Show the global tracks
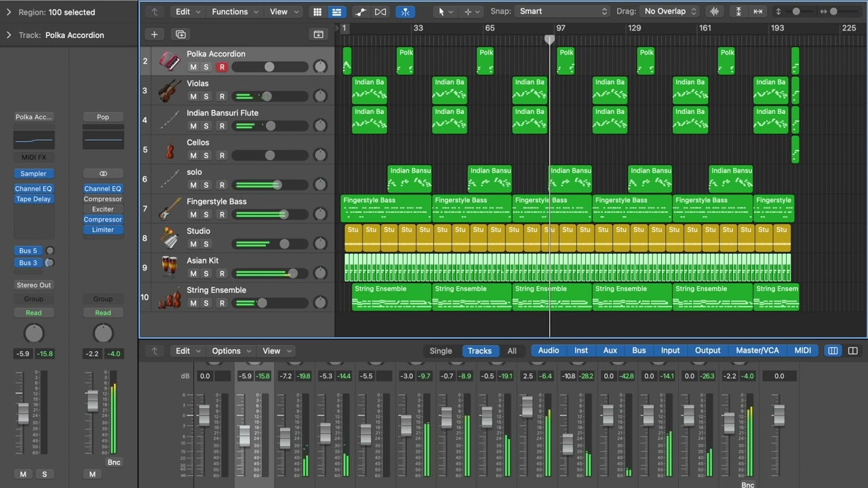The image size is (868, 488). 319,35
